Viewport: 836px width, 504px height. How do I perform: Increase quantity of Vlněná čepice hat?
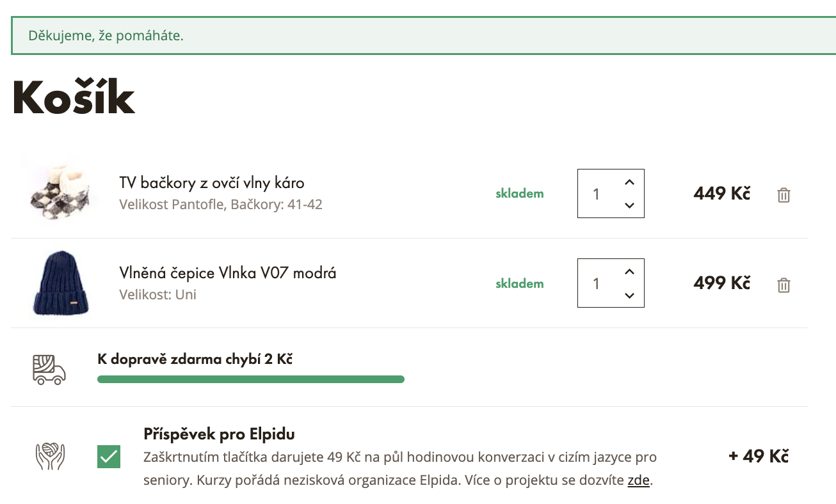click(x=629, y=272)
